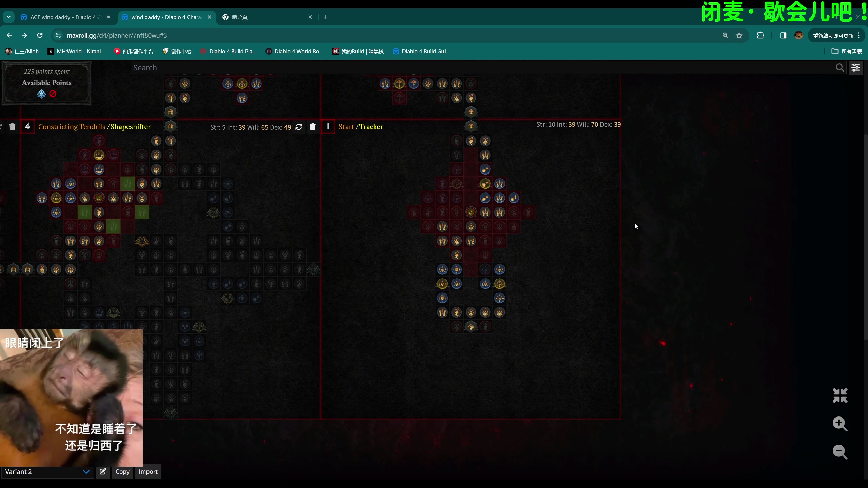
Task: Open the 所有書籤 folder
Action: click(x=847, y=51)
